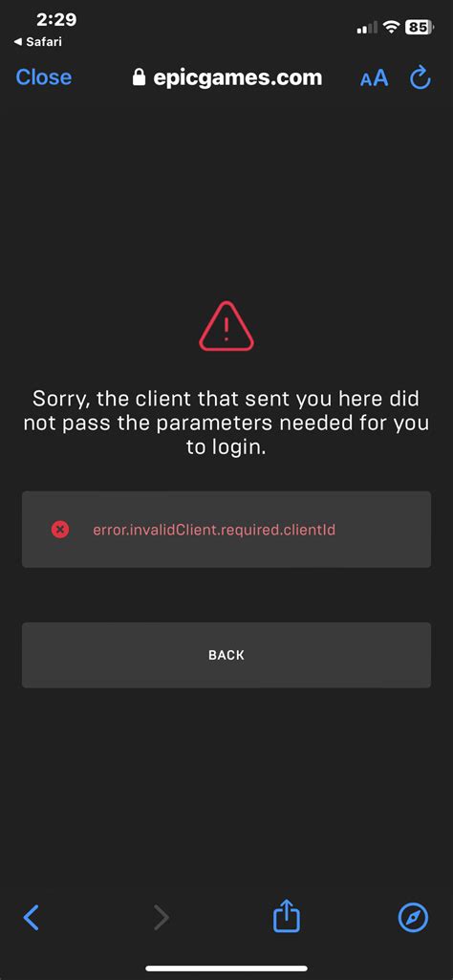Open the share sheet icon

(287, 916)
